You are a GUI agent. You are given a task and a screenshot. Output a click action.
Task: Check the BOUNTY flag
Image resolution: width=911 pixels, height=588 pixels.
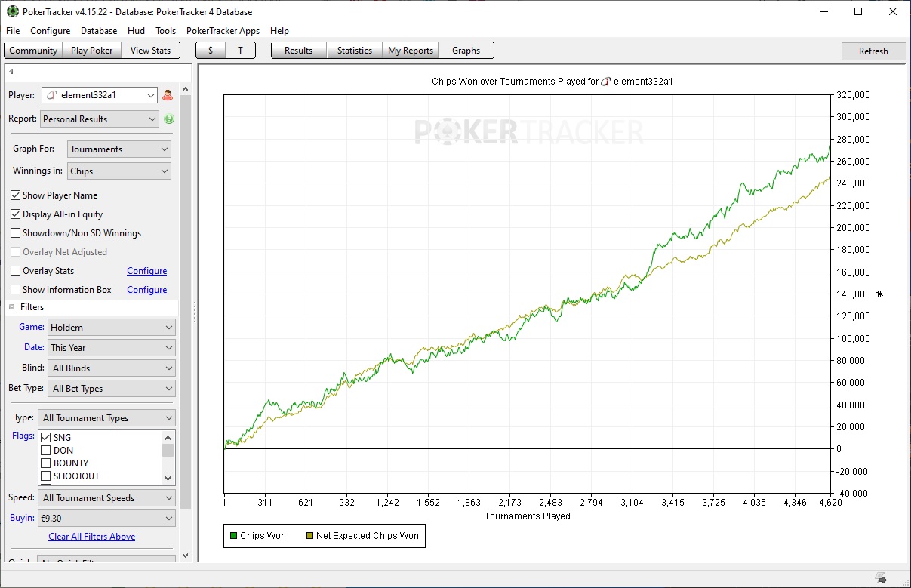[x=45, y=463]
